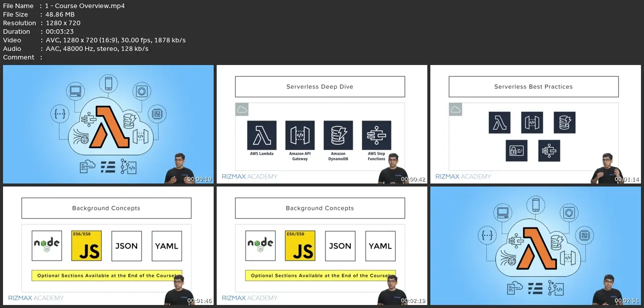Image resolution: width=644 pixels, height=308 pixels.
Task: Click the 00:00:10 timestamp label
Action: [200, 179]
